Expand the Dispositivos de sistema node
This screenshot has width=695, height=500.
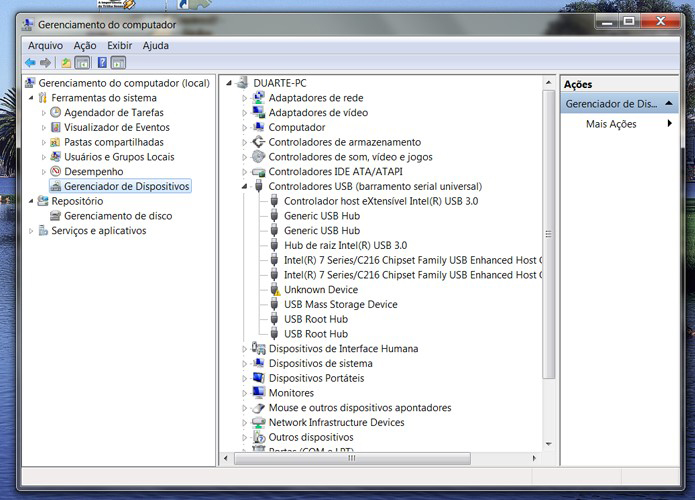(x=244, y=364)
